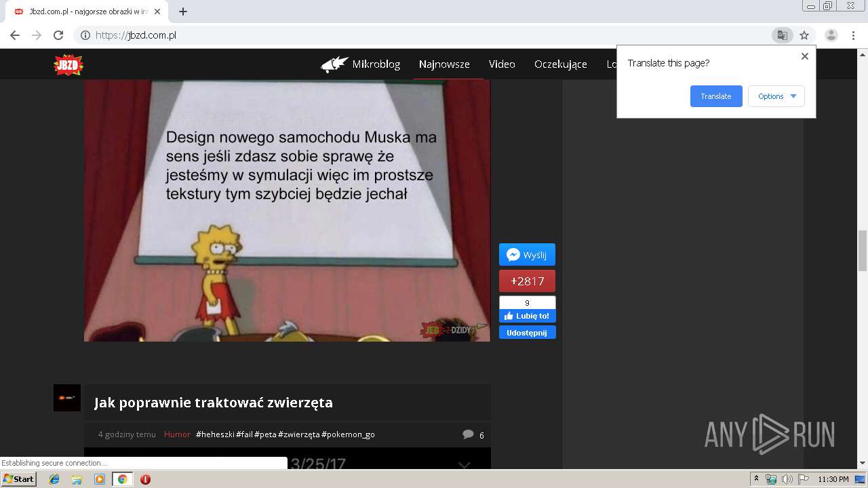The height and width of the screenshot is (488, 868).
Task: Go back with browser back arrow
Action: tap(15, 35)
